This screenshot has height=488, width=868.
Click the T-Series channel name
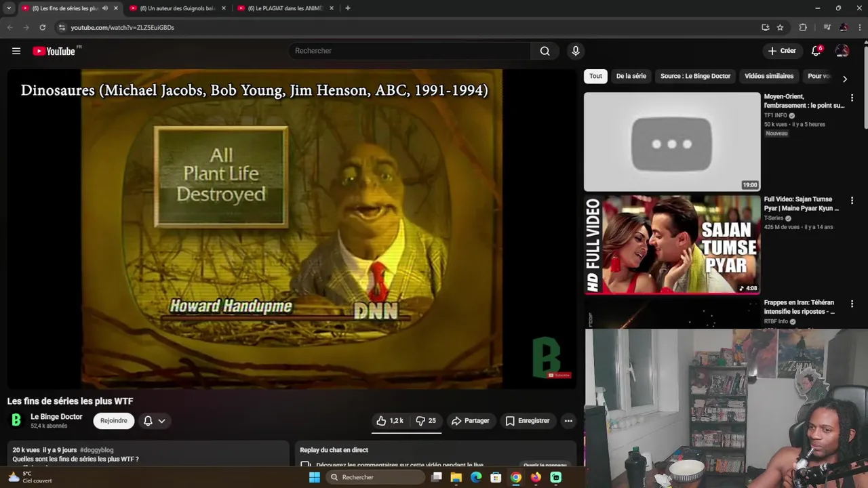(x=773, y=218)
